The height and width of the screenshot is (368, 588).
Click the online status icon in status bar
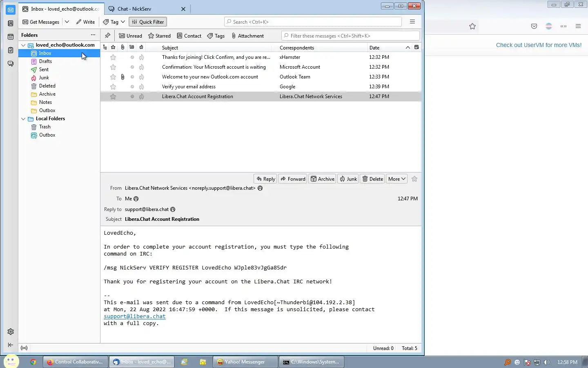point(24,348)
